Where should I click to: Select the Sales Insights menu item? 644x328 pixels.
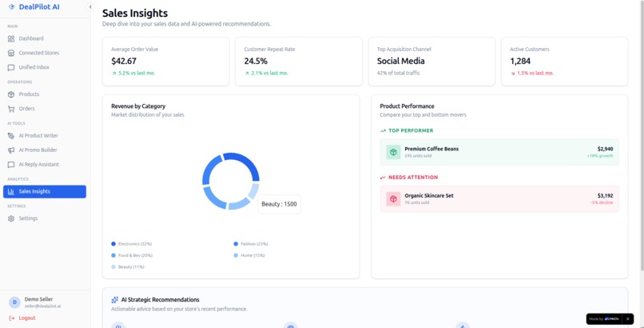[45, 191]
